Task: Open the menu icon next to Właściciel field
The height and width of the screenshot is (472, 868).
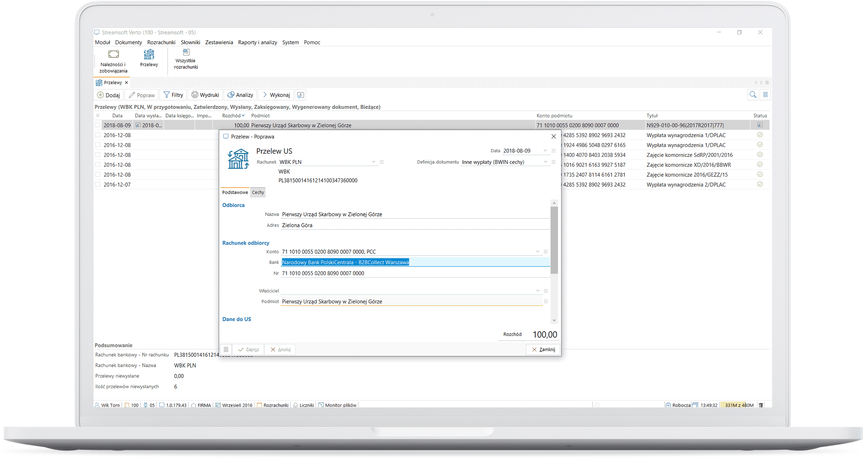Action: point(546,291)
